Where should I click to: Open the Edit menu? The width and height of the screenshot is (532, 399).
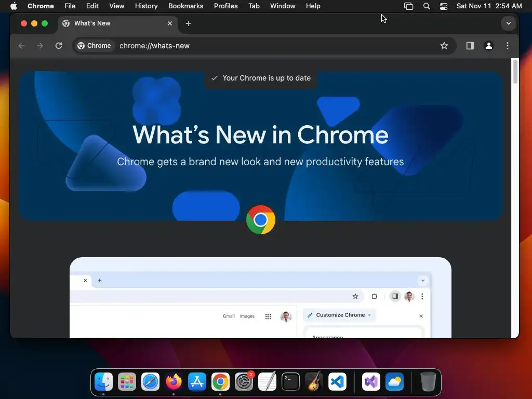point(92,6)
